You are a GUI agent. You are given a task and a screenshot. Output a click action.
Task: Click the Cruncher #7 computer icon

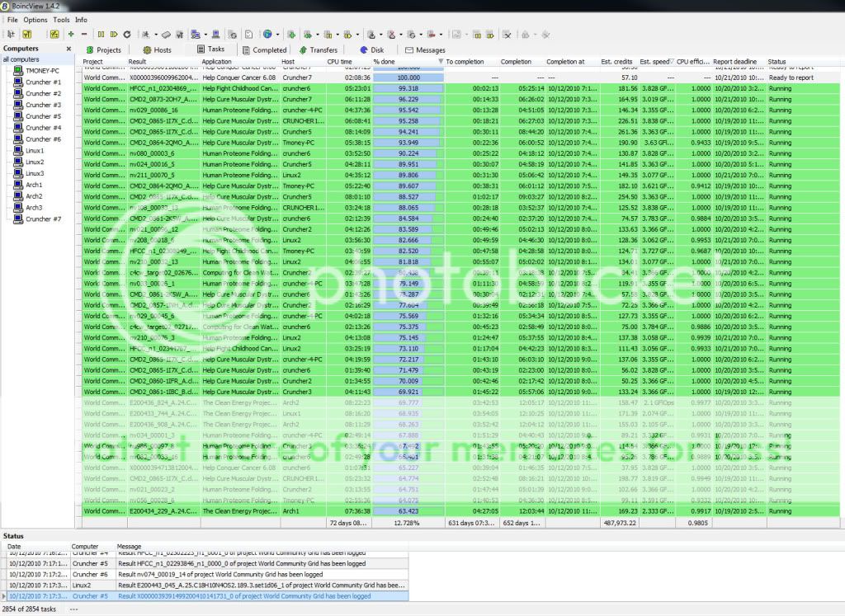tap(18, 219)
